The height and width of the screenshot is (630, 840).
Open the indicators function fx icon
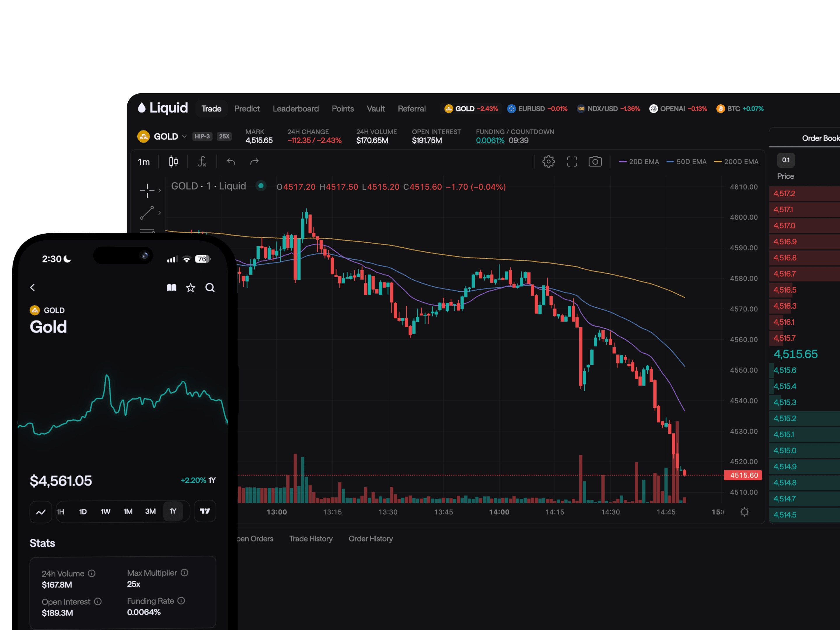coord(202,161)
